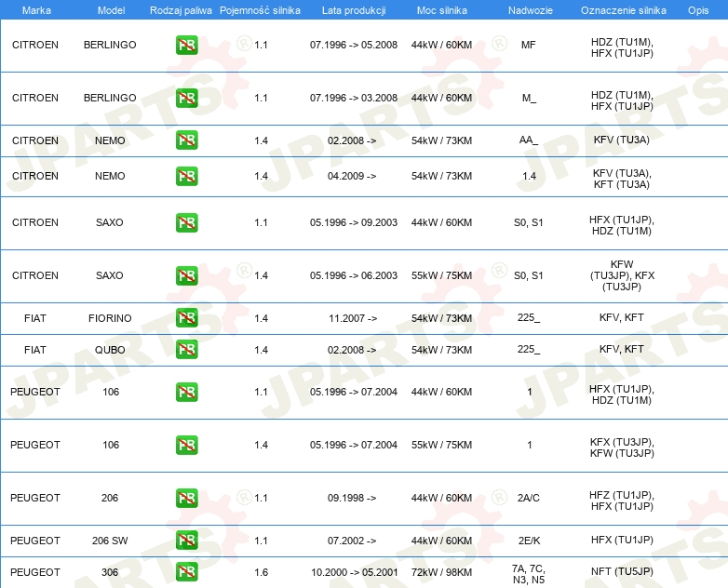The image size is (728, 588).
Task: Select the 206 SW model cell
Action: (110, 541)
